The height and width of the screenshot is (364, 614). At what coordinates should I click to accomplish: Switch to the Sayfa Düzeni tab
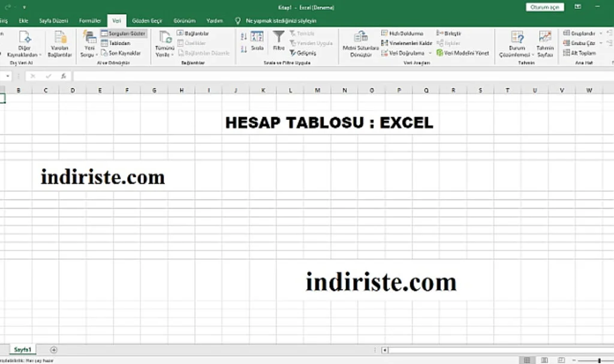(53, 21)
